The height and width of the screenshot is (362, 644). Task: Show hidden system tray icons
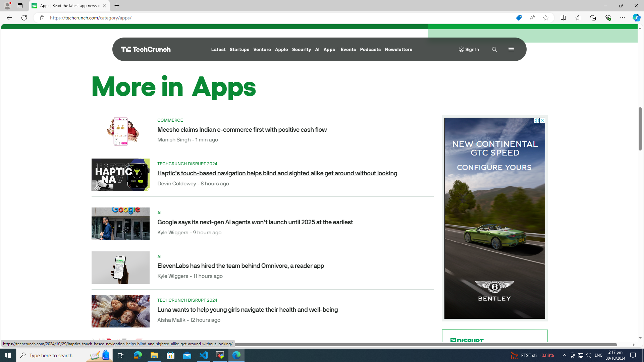pos(564,355)
